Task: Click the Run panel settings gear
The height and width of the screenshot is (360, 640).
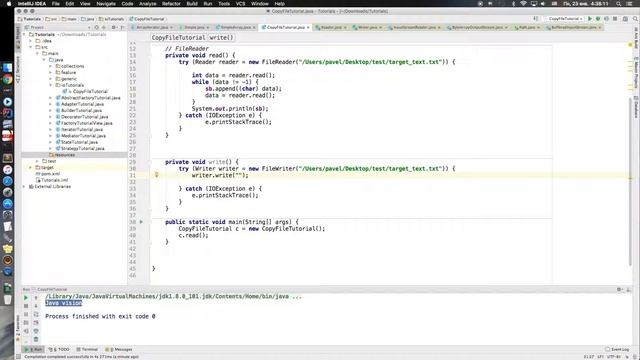Action: point(619,289)
